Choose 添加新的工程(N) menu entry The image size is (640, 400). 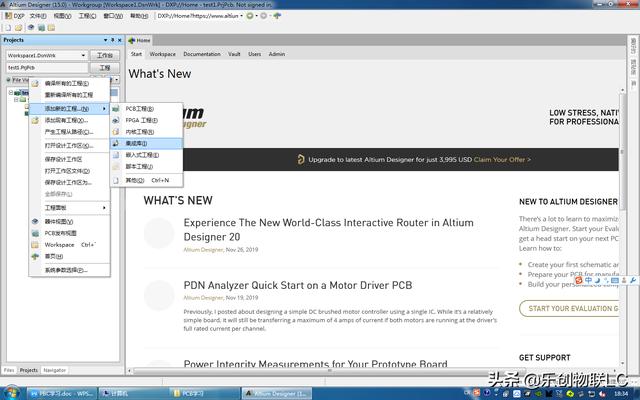click(x=69, y=109)
